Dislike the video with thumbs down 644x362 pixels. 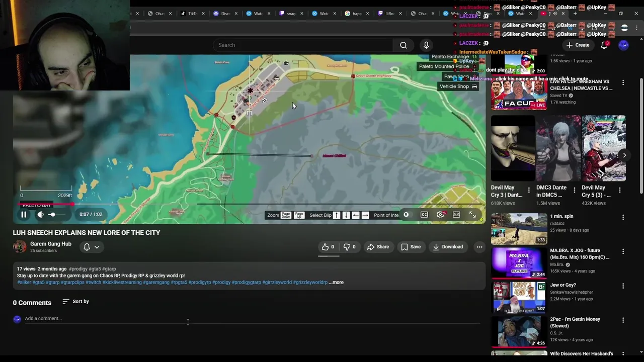tap(350, 247)
